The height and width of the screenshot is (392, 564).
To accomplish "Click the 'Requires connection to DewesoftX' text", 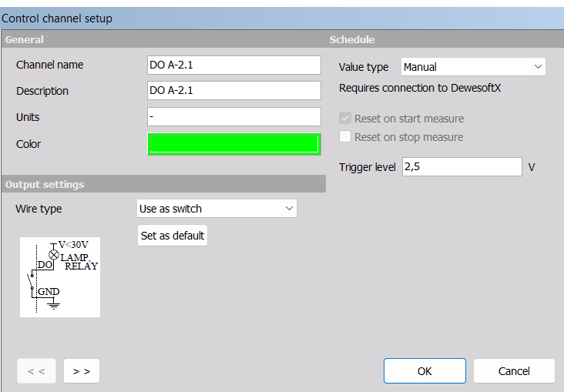I will click(x=420, y=88).
